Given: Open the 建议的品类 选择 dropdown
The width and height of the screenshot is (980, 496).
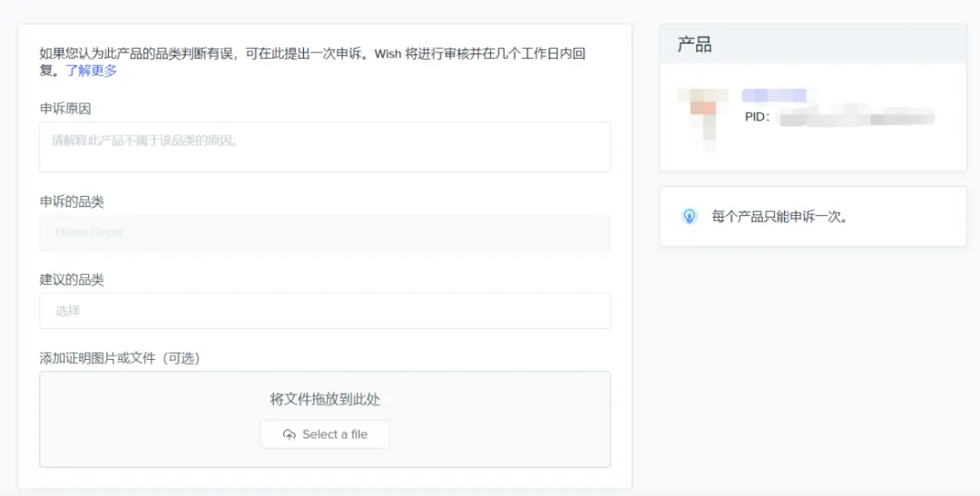Looking at the screenshot, I should pyautogui.click(x=325, y=310).
